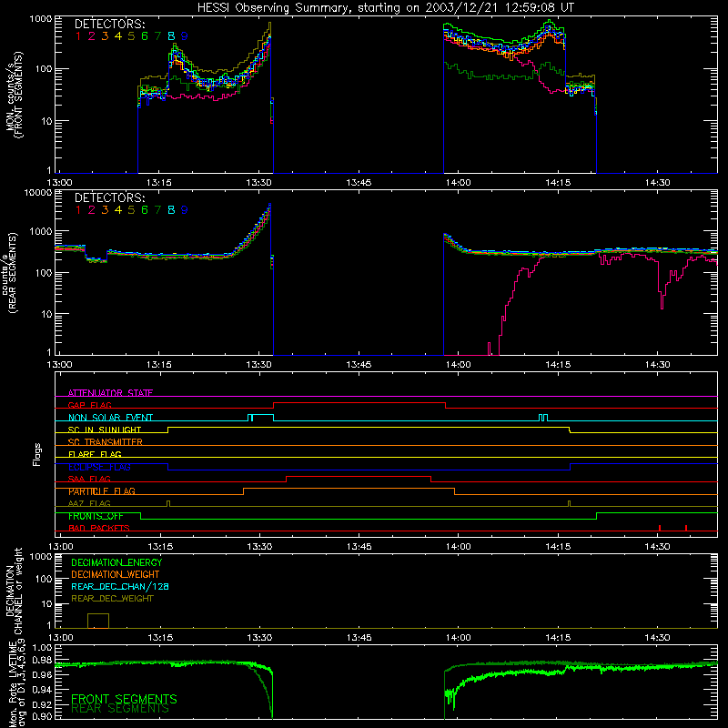Click the DECIMATION_WEIGHT legend entry

[x=116, y=574]
